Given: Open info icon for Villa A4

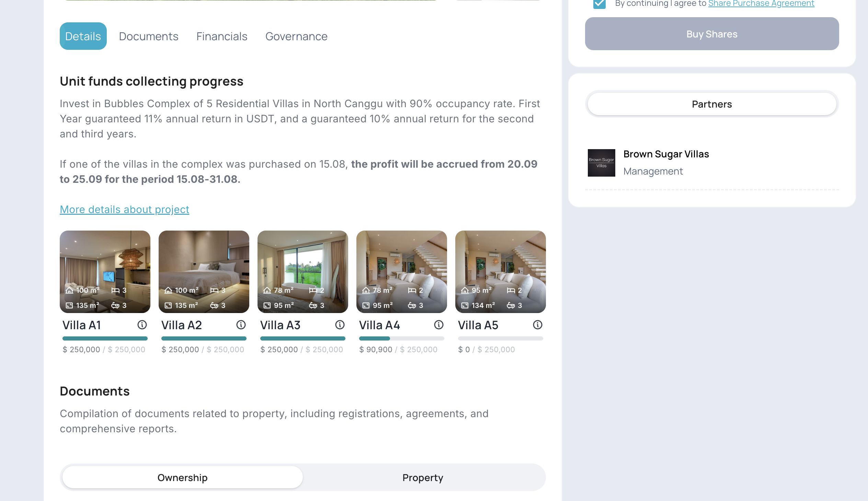Looking at the screenshot, I should tap(439, 325).
